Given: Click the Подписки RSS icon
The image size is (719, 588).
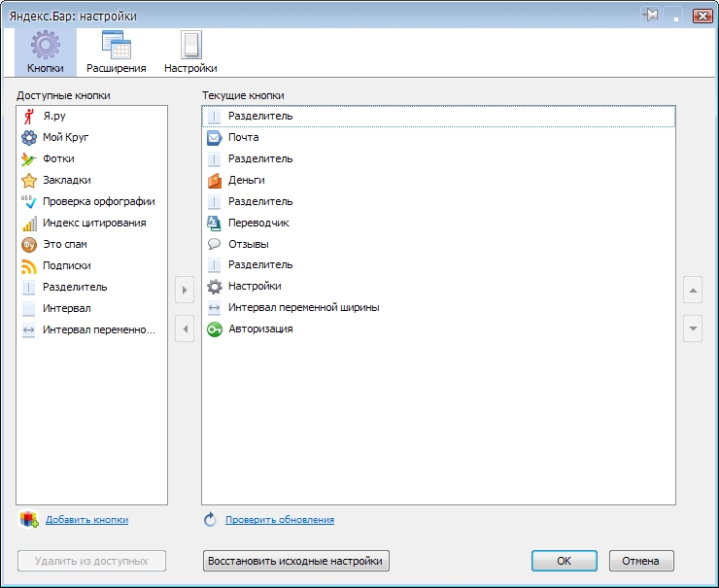Looking at the screenshot, I should (28, 266).
